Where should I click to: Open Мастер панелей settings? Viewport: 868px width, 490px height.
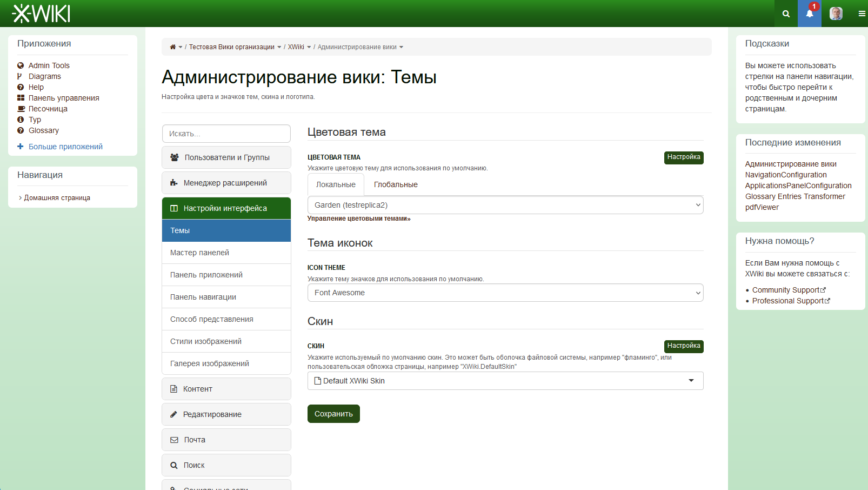(x=226, y=253)
